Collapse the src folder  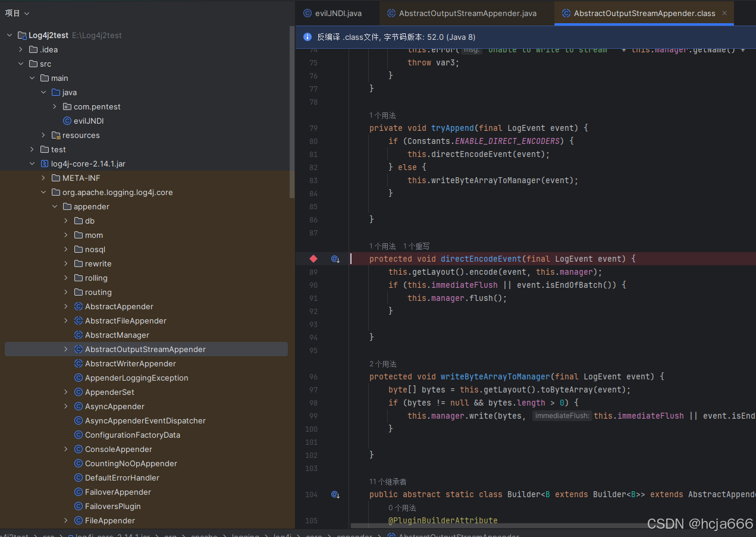pyautogui.click(x=21, y=64)
